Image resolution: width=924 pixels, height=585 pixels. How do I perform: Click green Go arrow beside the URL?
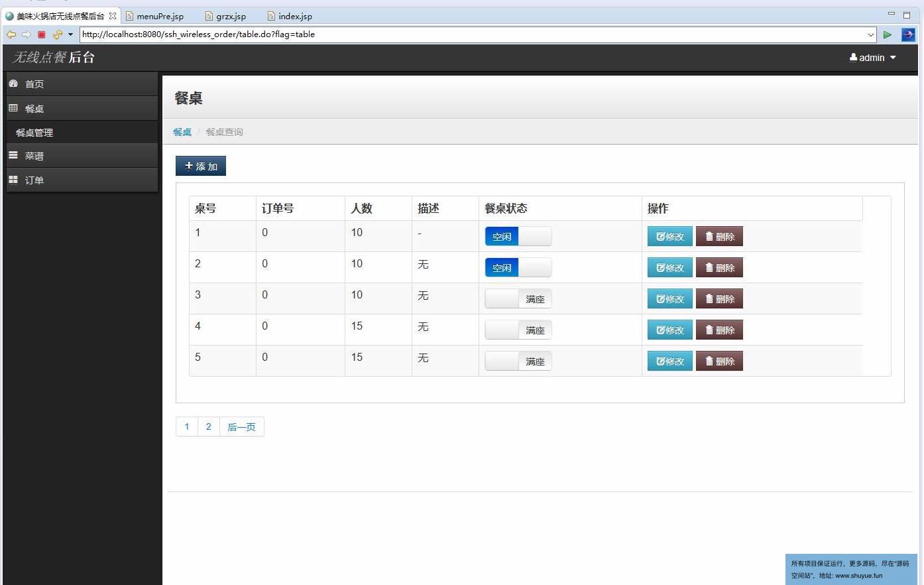(887, 34)
